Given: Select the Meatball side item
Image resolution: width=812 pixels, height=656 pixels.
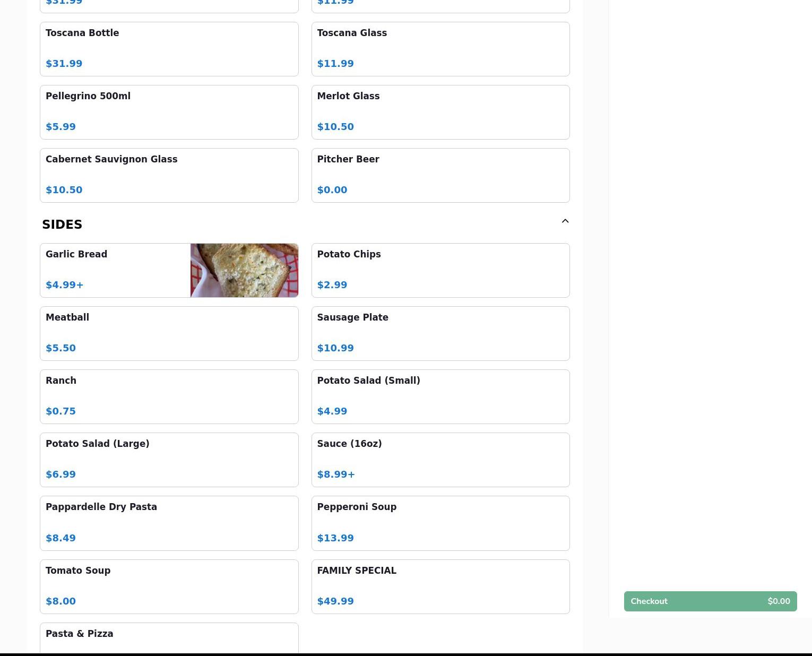Looking at the screenshot, I should pos(169,333).
